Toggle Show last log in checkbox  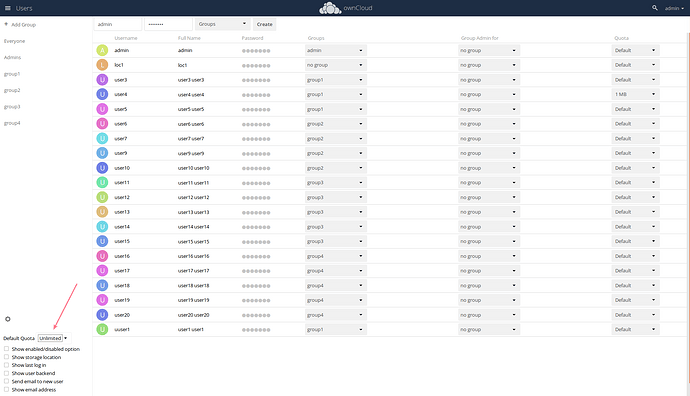pos(6,365)
